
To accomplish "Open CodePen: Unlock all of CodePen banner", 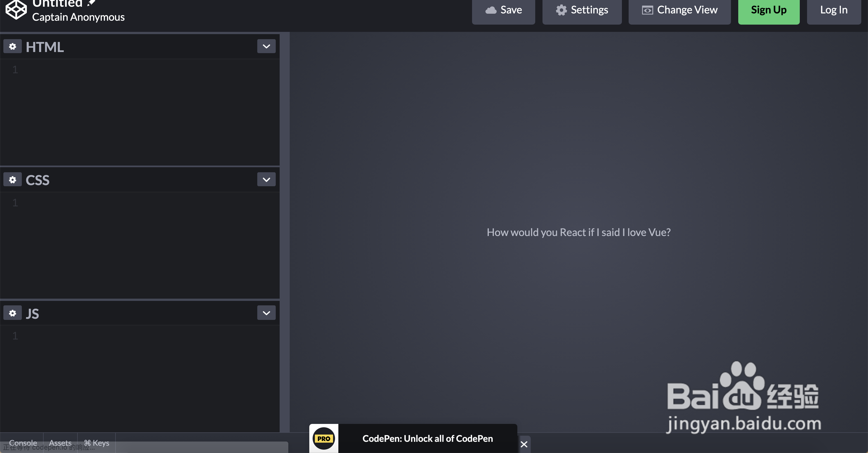I will 428,438.
